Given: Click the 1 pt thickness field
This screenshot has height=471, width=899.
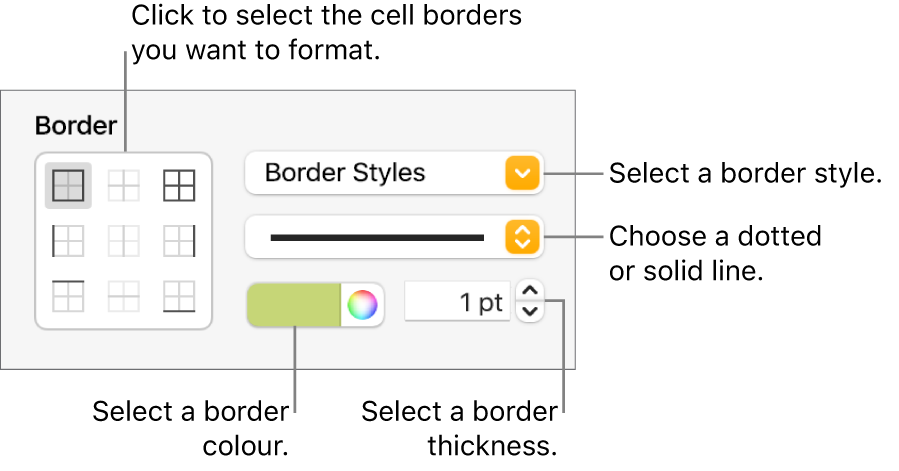Looking at the screenshot, I should pyautogui.click(x=457, y=303).
